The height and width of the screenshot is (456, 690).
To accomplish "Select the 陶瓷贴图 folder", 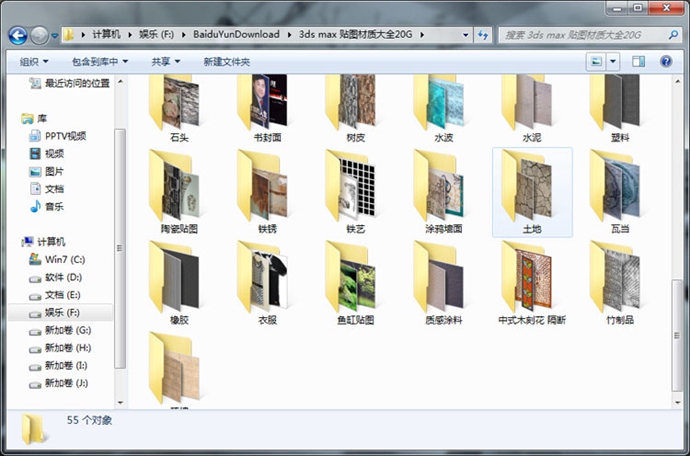I will coord(179,192).
